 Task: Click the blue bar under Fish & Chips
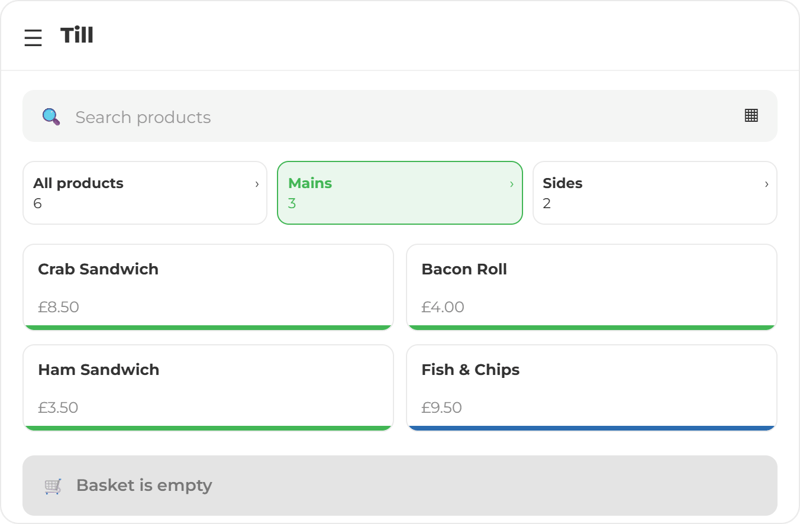tap(591, 429)
